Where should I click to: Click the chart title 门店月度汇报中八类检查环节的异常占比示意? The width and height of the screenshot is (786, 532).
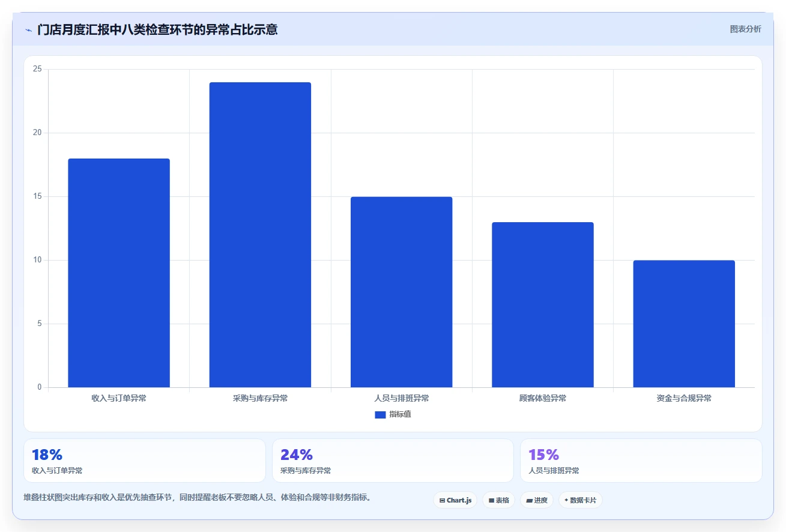157,29
